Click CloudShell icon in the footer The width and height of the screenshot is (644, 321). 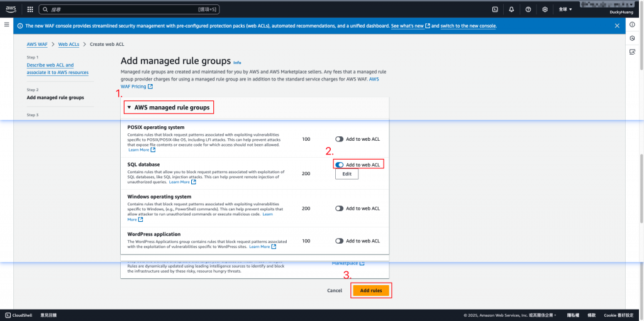click(8, 315)
